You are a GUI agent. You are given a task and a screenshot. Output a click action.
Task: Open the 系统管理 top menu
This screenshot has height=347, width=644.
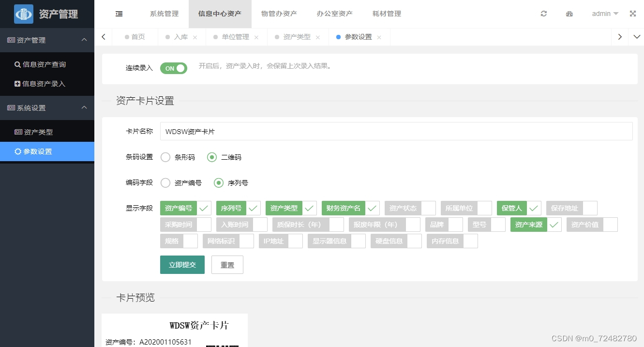(x=164, y=14)
